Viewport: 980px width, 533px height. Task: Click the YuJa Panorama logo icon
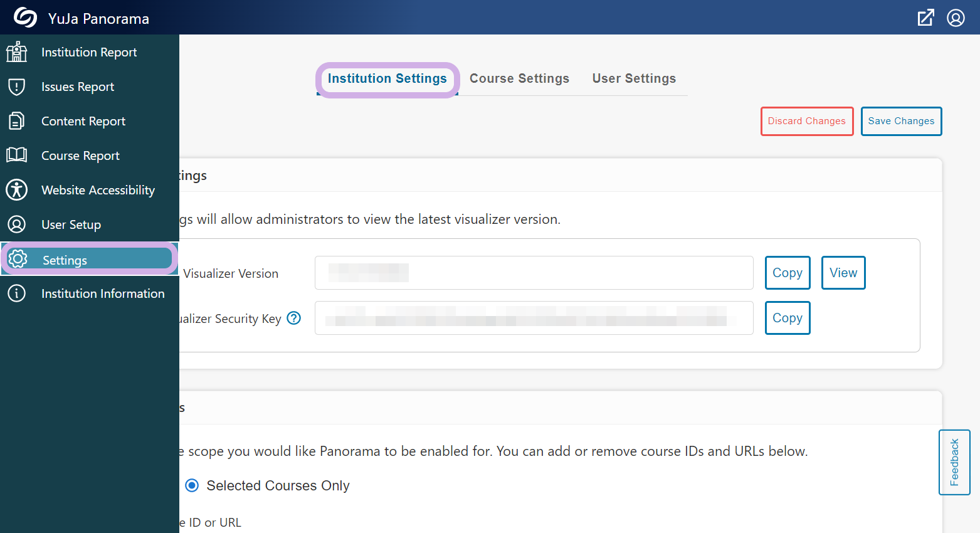[26, 18]
